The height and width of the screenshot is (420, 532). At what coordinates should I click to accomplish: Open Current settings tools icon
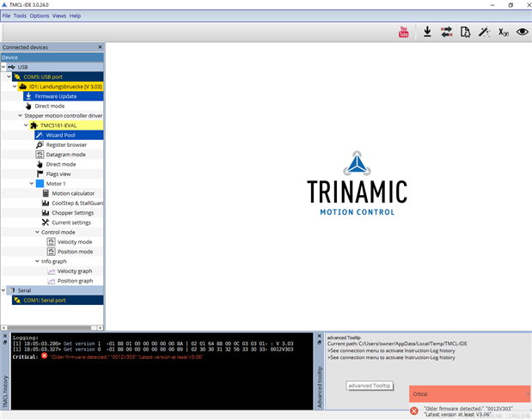46,222
